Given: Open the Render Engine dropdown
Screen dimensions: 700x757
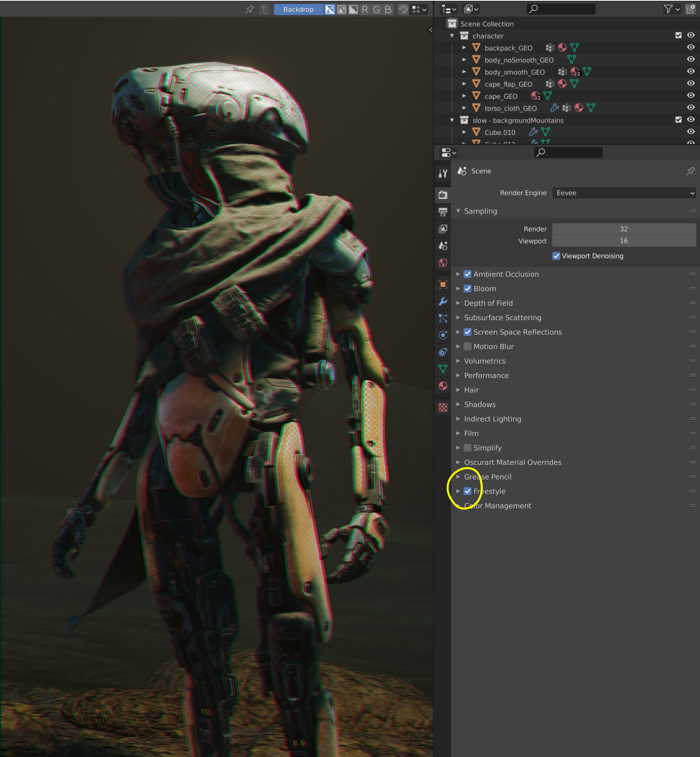Looking at the screenshot, I should point(624,193).
